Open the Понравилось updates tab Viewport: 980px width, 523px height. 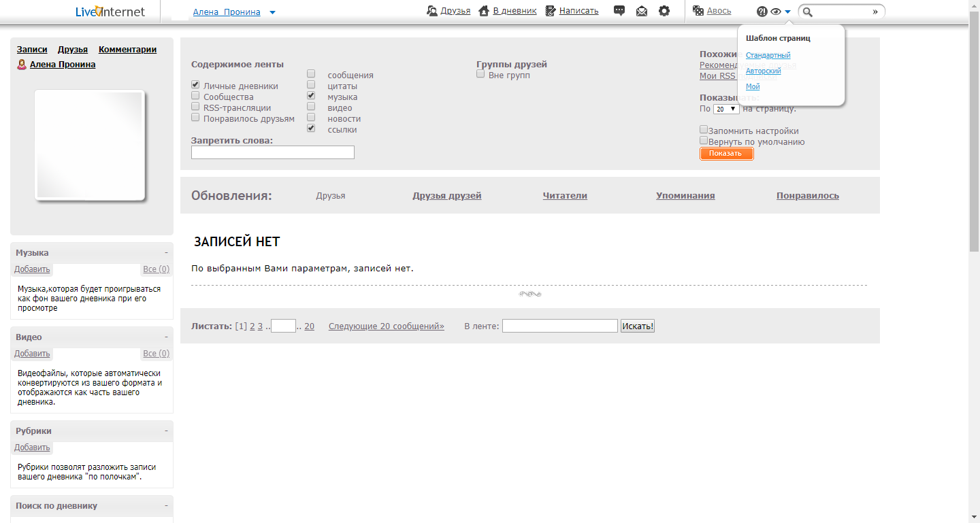[x=808, y=196]
